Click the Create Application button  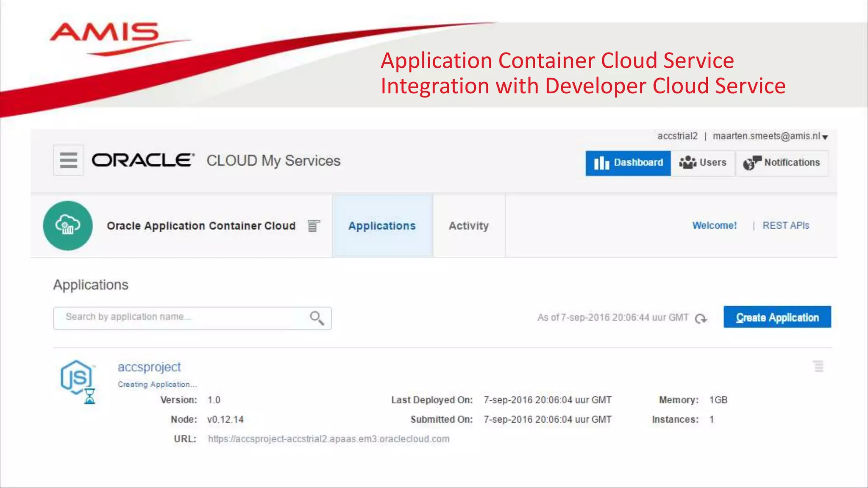pyautogui.click(x=777, y=317)
